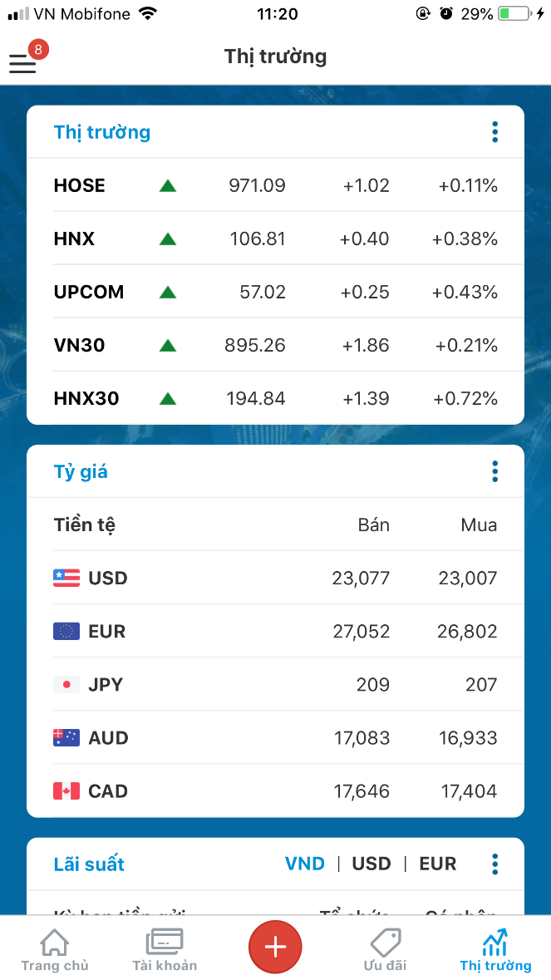The image size is (551, 980).
Task: Open the hamburger menu with notification badge
Action: [23, 62]
